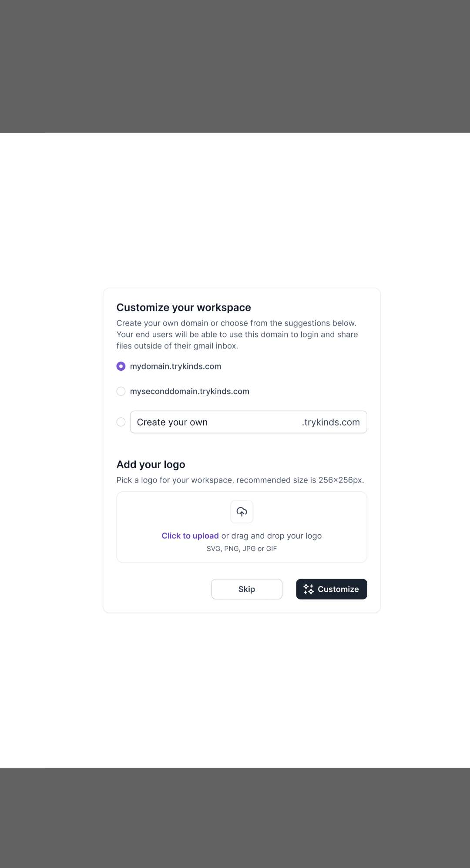Confirm with the Customize button

(x=332, y=589)
